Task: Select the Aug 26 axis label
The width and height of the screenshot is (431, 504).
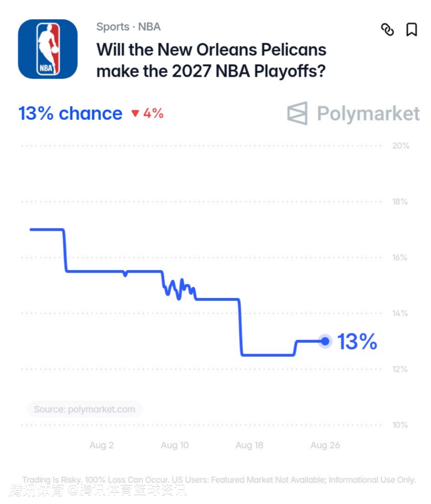Action: tap(325, 445)
